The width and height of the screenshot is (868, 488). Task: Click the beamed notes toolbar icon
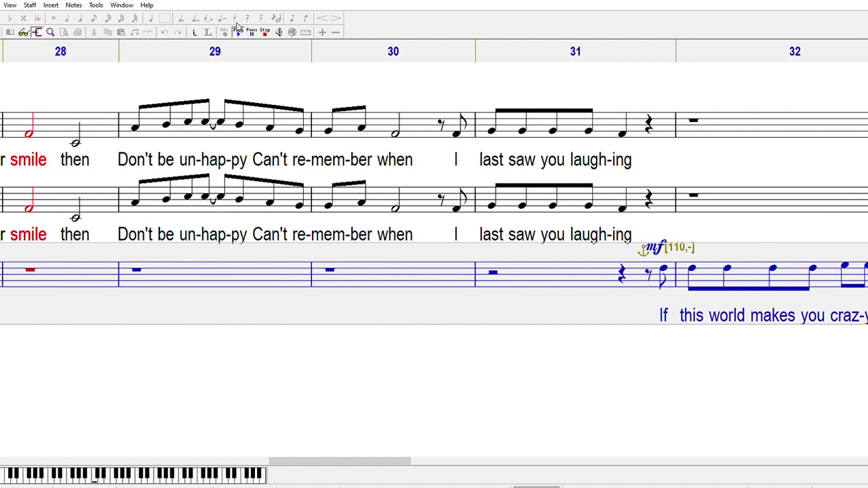(134, 32)
